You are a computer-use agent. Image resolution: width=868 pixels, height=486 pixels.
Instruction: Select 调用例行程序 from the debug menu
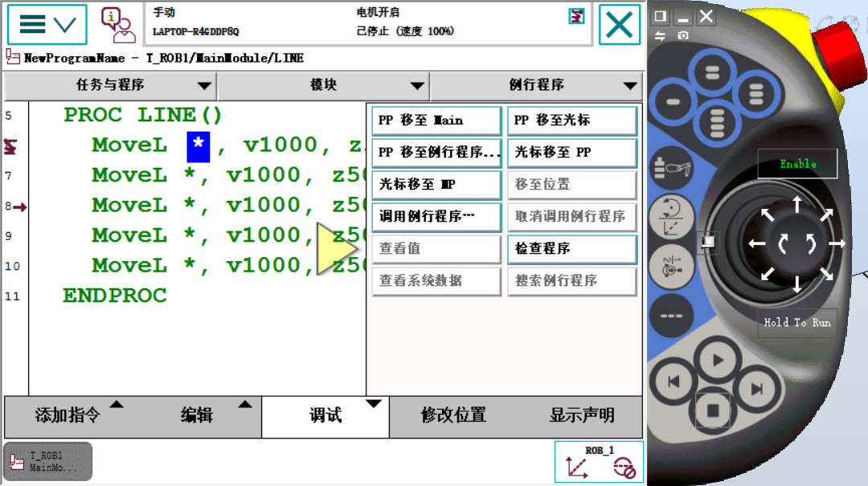(436, 217)
